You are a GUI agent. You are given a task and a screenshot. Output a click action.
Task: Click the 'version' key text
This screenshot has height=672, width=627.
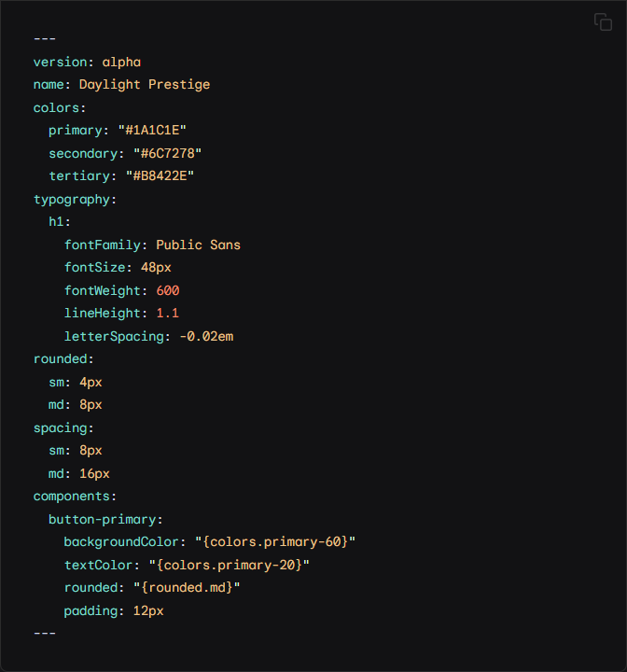[x=61, y=63]
